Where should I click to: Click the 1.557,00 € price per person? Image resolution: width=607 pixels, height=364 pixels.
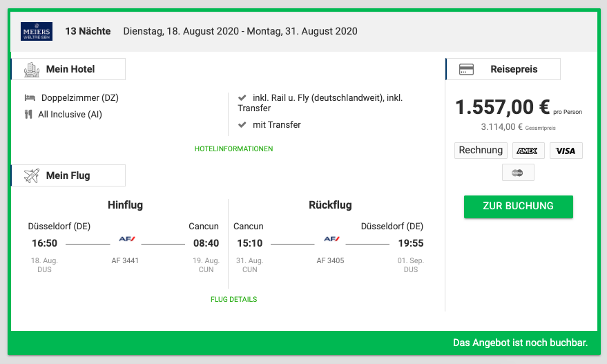click(503, 107)
